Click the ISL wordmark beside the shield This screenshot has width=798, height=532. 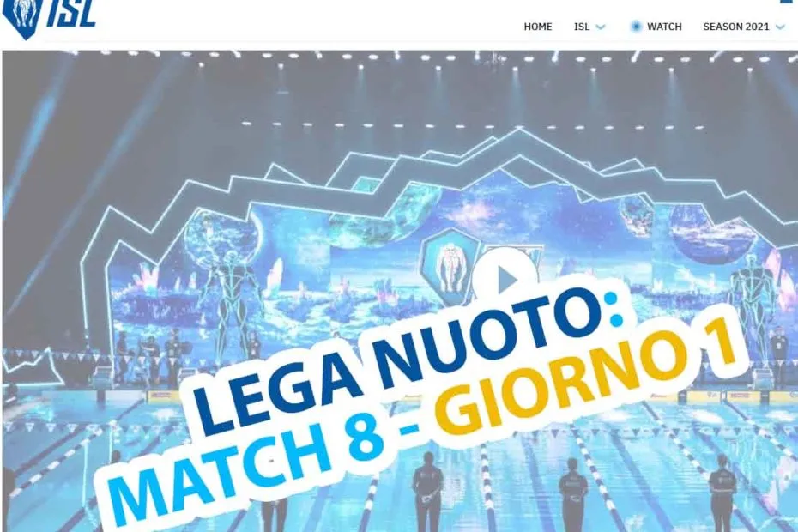point(71,14)
